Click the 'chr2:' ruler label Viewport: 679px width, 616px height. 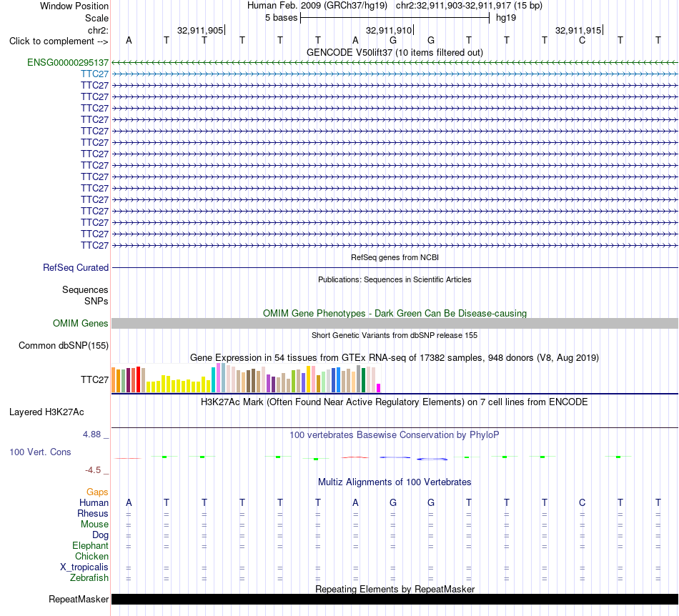point(98,30)
